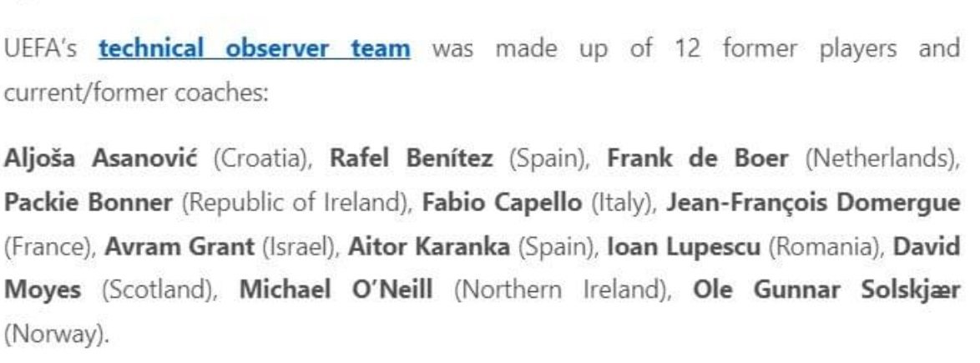The image size is (980, 363).
Task: Click the name Ole Gunnar Solskjær
Action: (827, 291)
